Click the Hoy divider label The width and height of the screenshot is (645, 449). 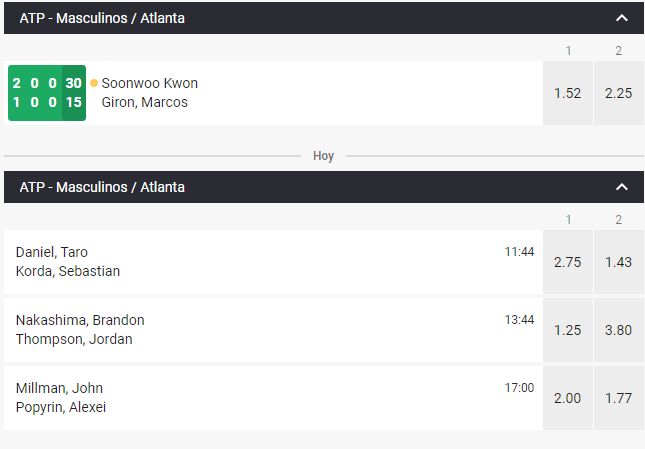323,156
